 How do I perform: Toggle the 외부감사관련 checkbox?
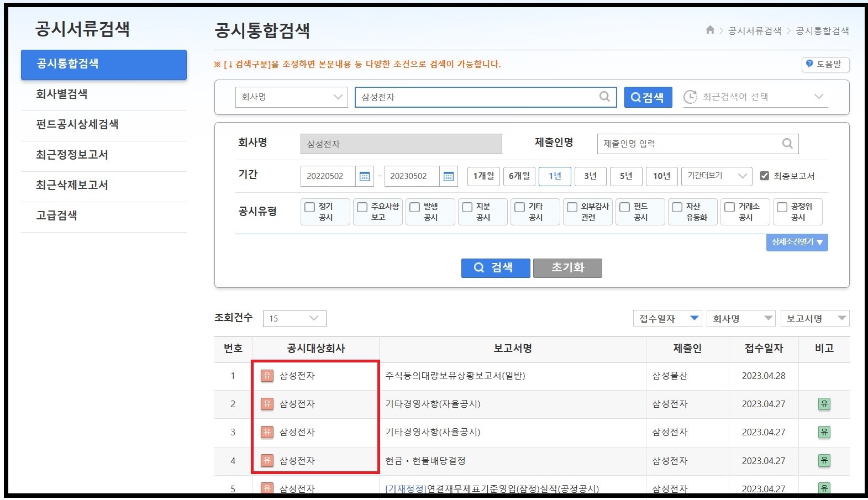point(572,207)
